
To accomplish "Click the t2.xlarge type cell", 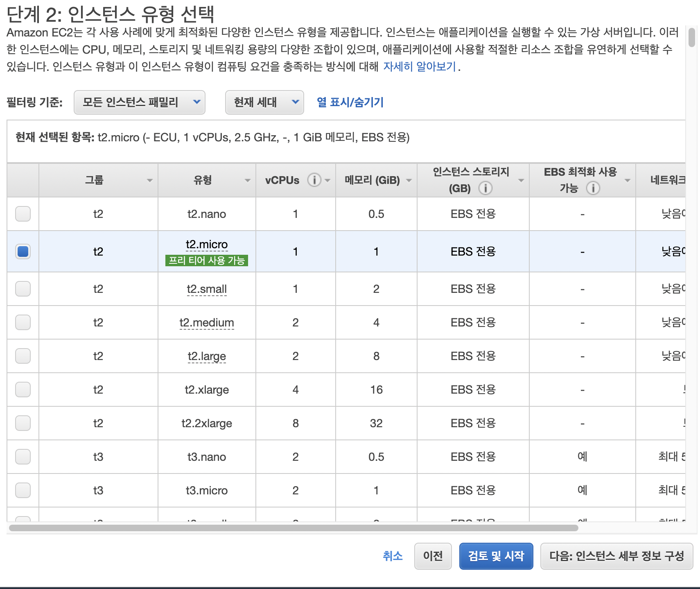I will [x=207, y=390].
